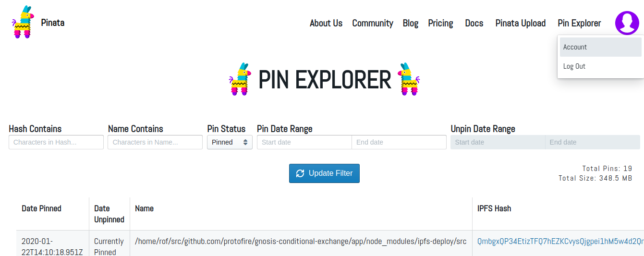Open the Docs link

coord(474,23)
